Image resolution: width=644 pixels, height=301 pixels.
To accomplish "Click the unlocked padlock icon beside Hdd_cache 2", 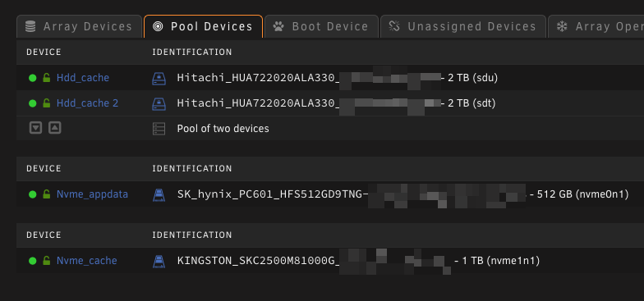I will tap(47, 103).
